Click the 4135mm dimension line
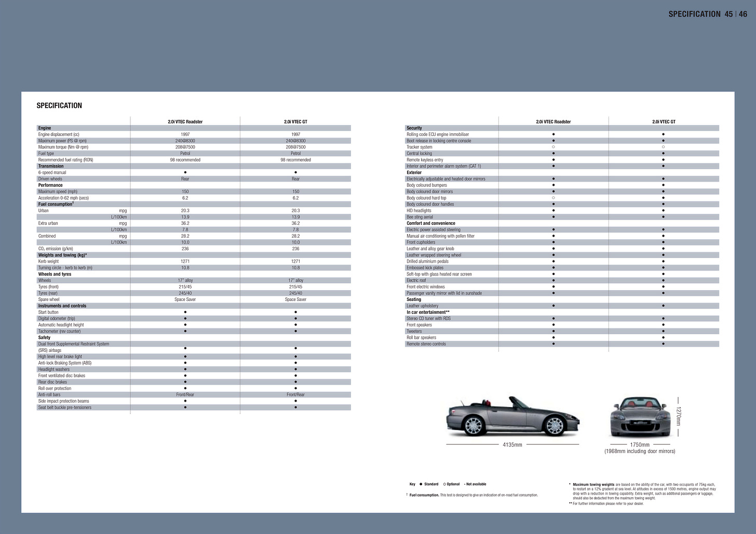The height and width of the screenshot is (534, 756). click(512, 444)
